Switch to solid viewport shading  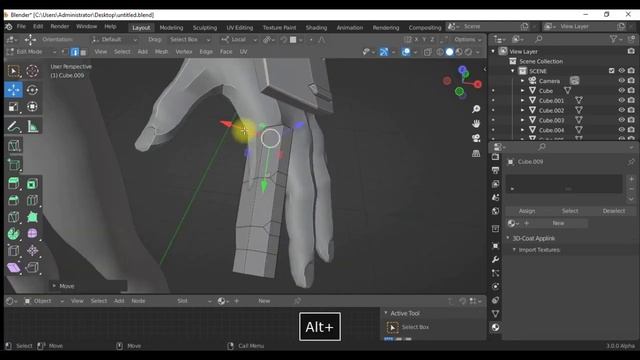pos(449,52)
